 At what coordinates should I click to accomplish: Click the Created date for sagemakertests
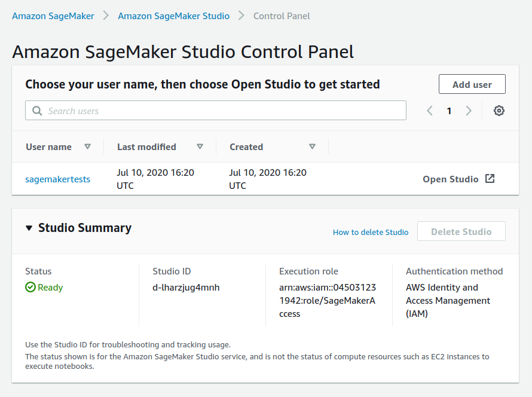pos(268,179)
